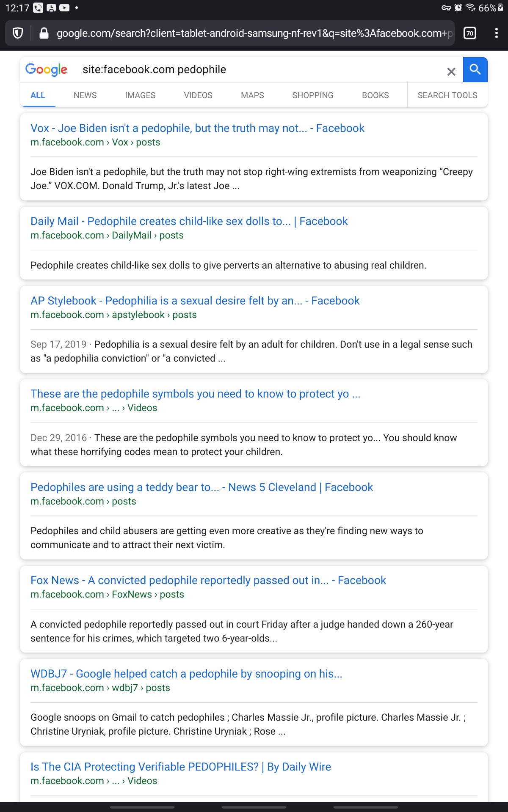Switch to the VIDEOS tab
The width and height of the screenshot is (508, 812).
tap(198, 96)
